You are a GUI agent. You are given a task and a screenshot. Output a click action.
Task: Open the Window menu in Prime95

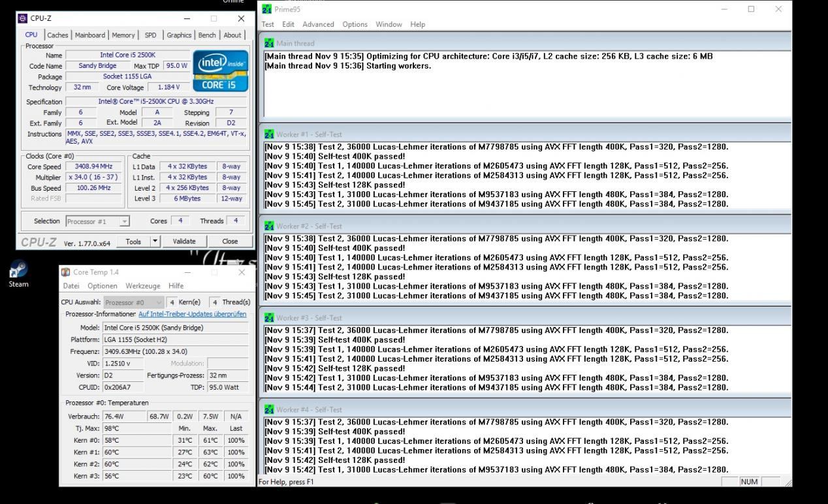click(x=389, y=24)
